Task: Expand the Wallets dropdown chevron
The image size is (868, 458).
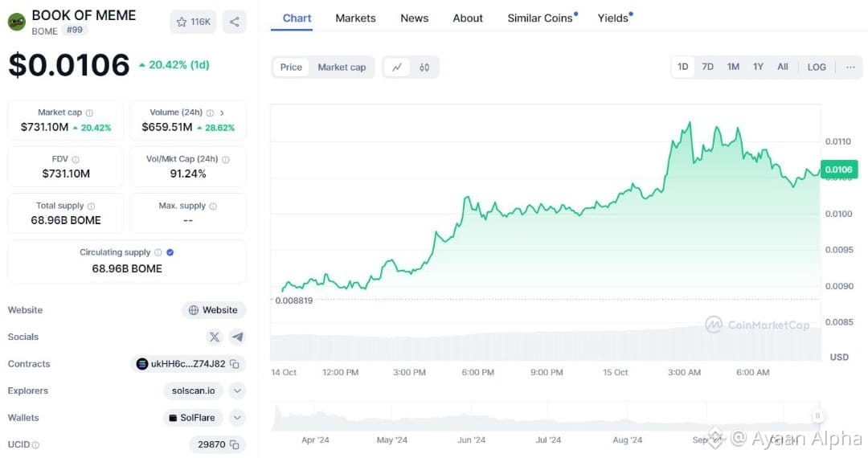Action: click(237, 418)
